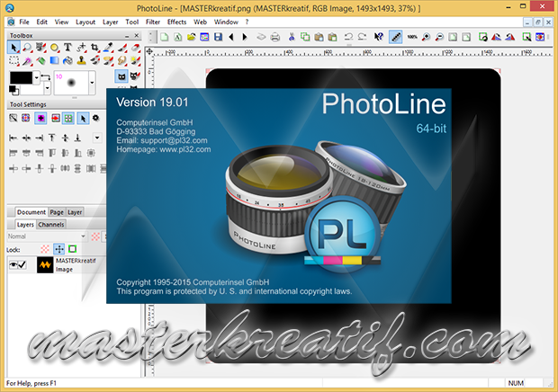The height and width of the screenshot is (392, 558).
Task: Switch to the Page tab
Action: (x=57, y=212)
